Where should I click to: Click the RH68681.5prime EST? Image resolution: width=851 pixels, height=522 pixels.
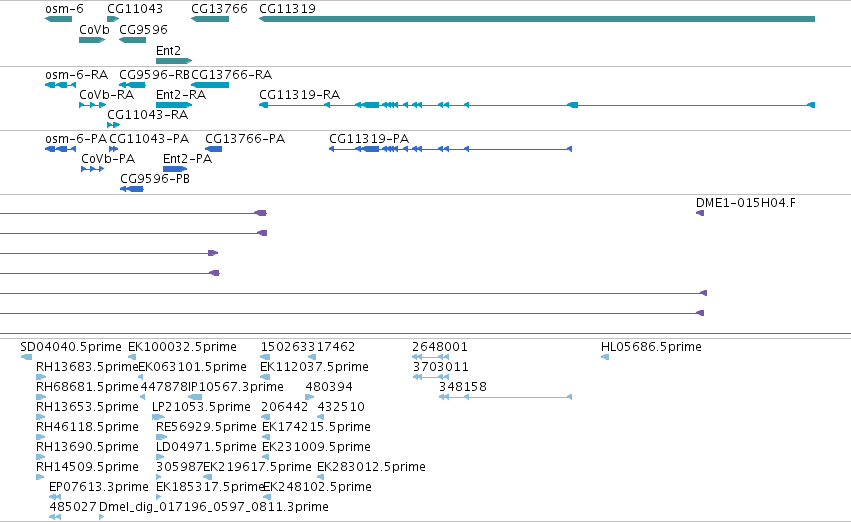(41, 397)
